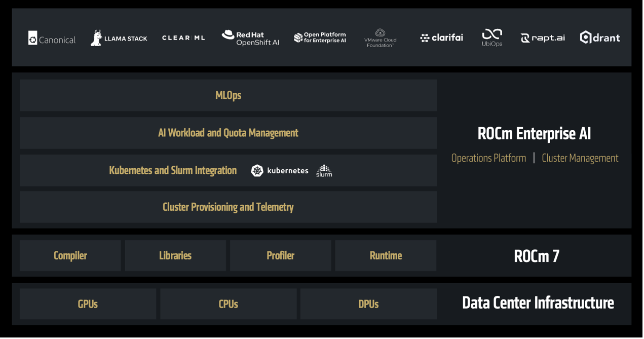Open the Profiler block
The width and height of the screenshot is (644, 339).
click(281, 255)
